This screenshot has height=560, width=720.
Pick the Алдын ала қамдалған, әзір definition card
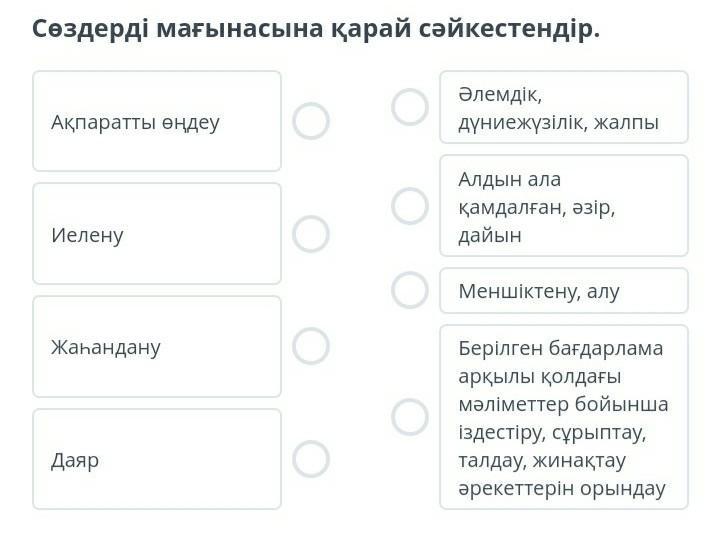tap(564, 206)
